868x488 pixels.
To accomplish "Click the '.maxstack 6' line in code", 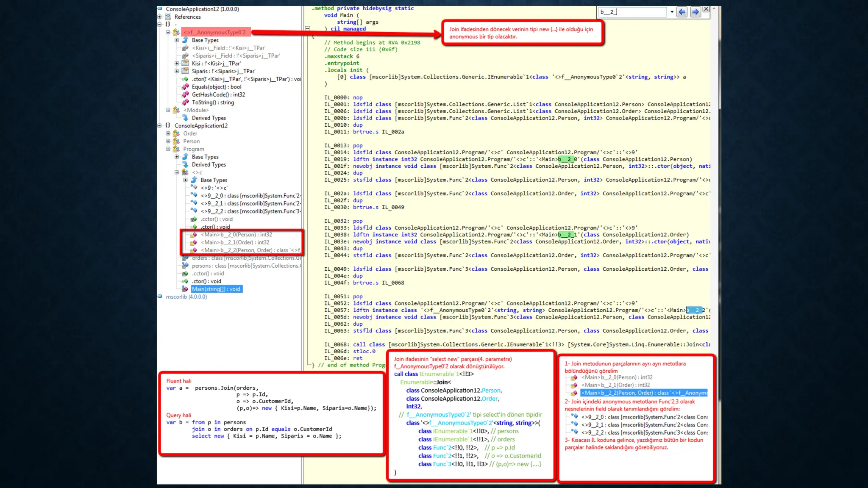I will coord(342,56).
